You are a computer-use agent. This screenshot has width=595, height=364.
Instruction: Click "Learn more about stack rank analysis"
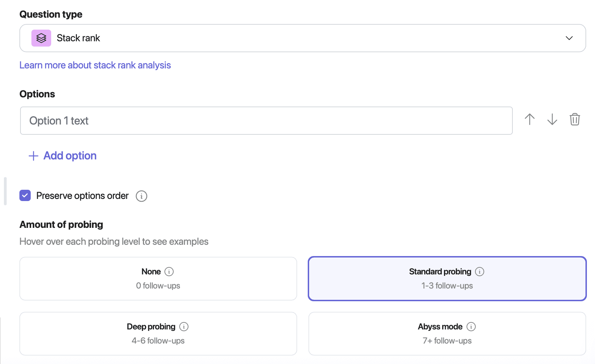coord(95,65)
